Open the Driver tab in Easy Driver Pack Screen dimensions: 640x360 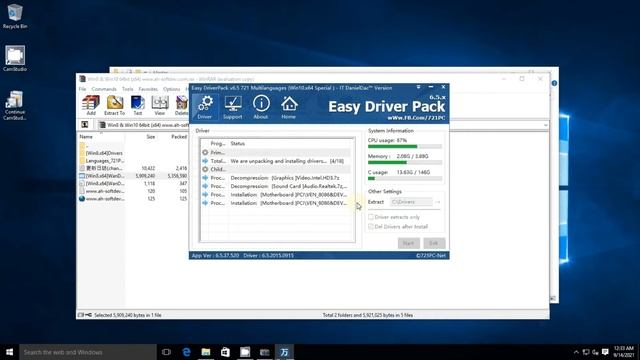[204, 107]
